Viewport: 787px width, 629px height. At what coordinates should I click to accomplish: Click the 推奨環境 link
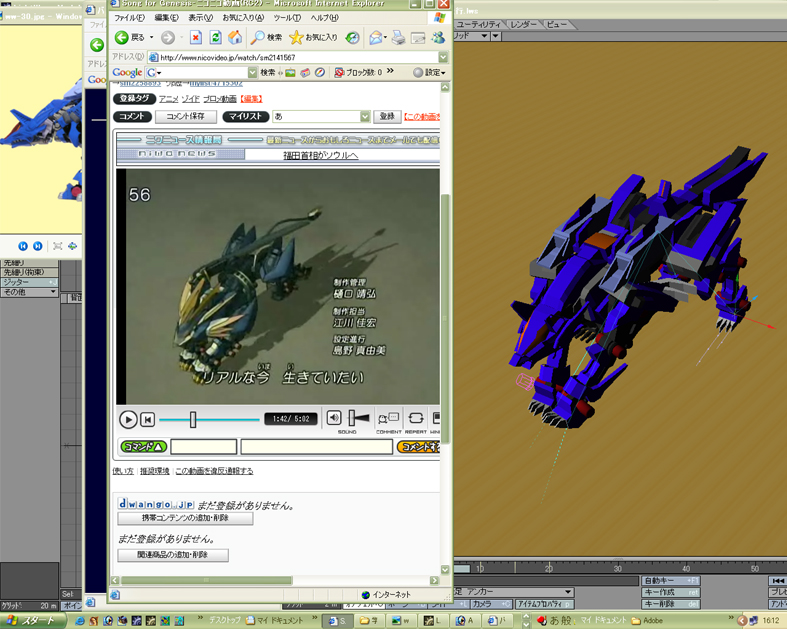(155, 471)
